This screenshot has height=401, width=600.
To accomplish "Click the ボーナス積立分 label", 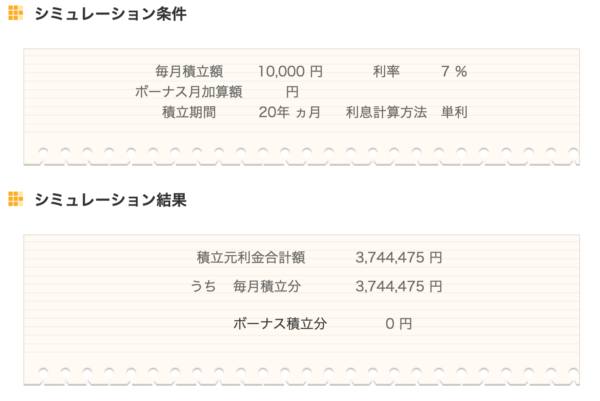I will coord(279,324).
